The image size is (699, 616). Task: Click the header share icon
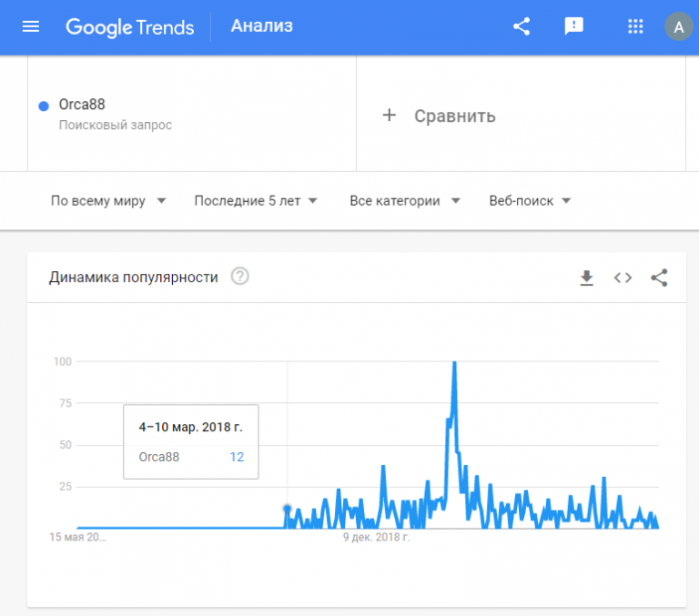pyautogui.click(x=522, y=26)
